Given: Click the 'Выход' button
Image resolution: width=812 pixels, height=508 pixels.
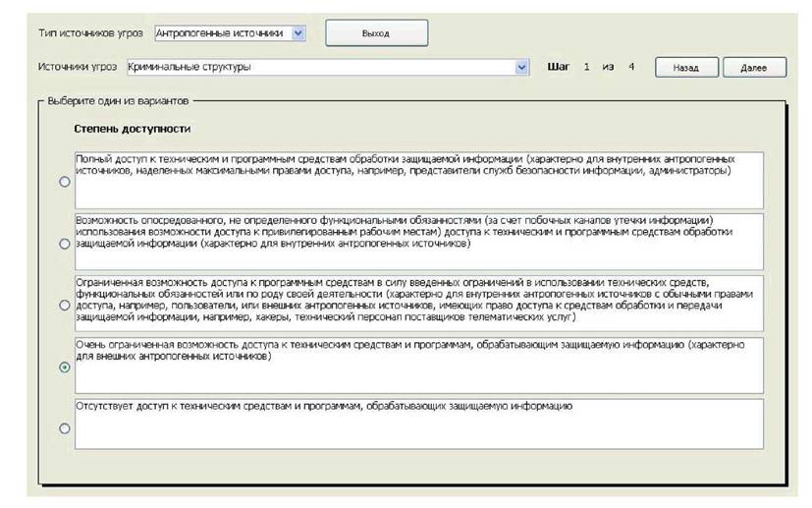Looking at the screenshot, I should click(x=376, y=32).
